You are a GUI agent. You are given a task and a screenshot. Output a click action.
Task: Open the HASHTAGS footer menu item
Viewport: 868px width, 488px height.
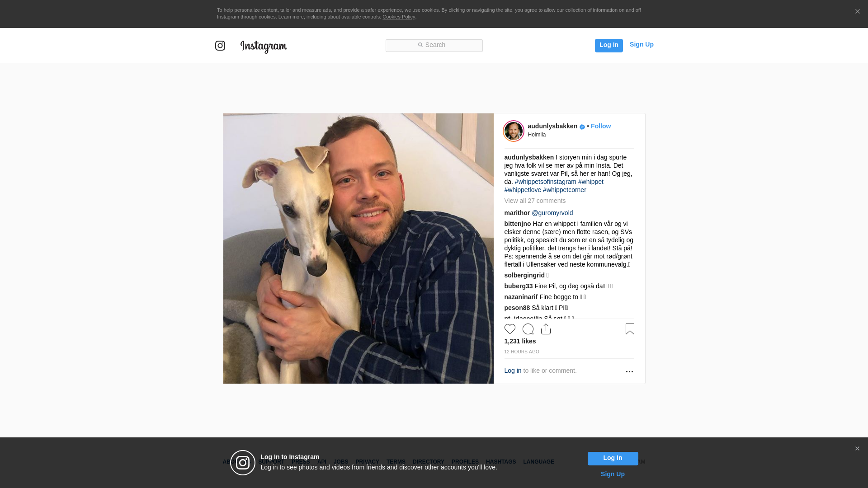point(500,462)
